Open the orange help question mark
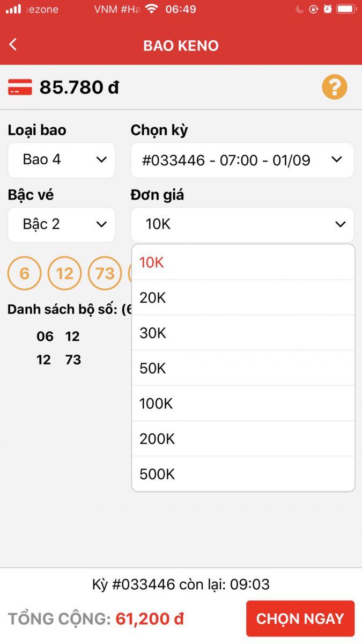The width and height of the screenshot is (362, 644). pos(335,87)
